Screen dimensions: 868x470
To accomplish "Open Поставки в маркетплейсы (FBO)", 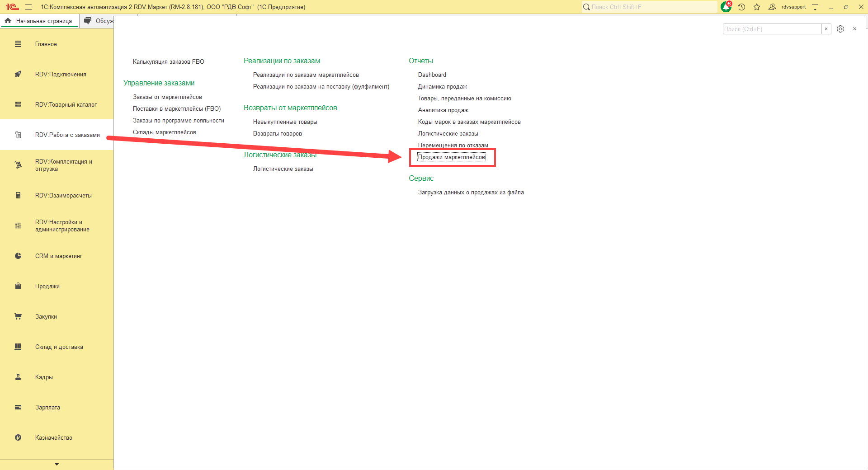I will (x=177, y=108).
